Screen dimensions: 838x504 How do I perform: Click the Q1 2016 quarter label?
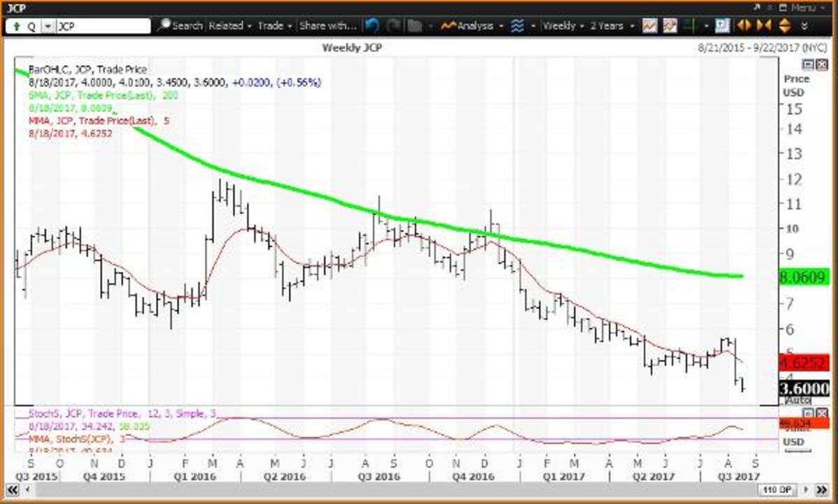click(x=194, y=476)
